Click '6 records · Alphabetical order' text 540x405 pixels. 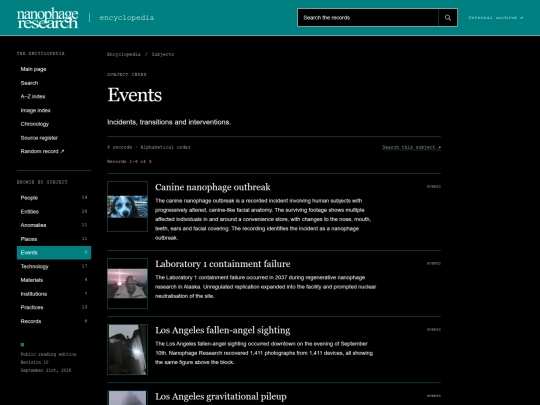[148, 147]
